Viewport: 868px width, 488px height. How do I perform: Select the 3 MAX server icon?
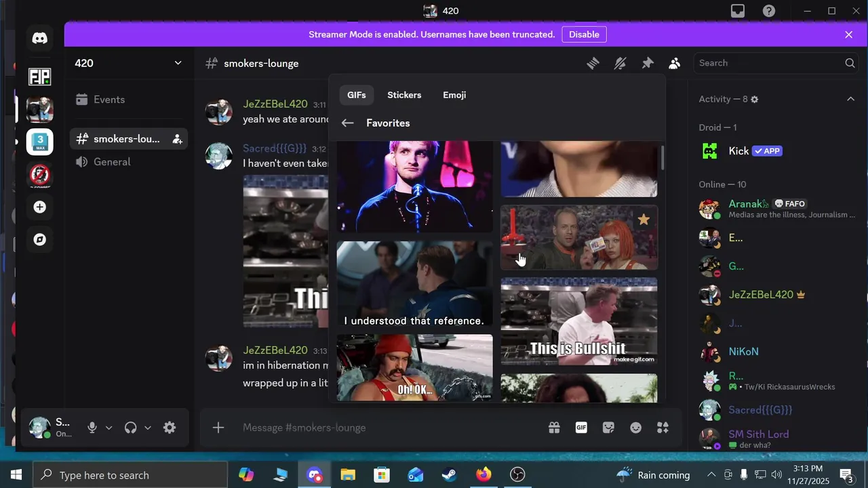pyautogui.click(x=40, y=142)
